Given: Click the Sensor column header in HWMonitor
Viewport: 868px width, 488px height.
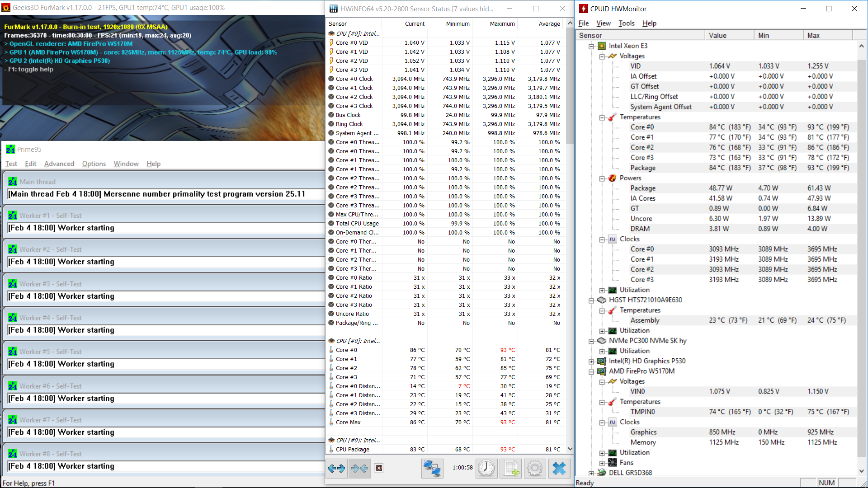Looking at the screenshot, I should click(640, 35).
